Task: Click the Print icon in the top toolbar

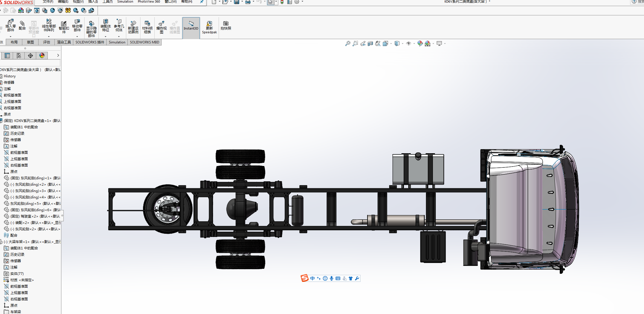Action: click(x=248, y=2)
